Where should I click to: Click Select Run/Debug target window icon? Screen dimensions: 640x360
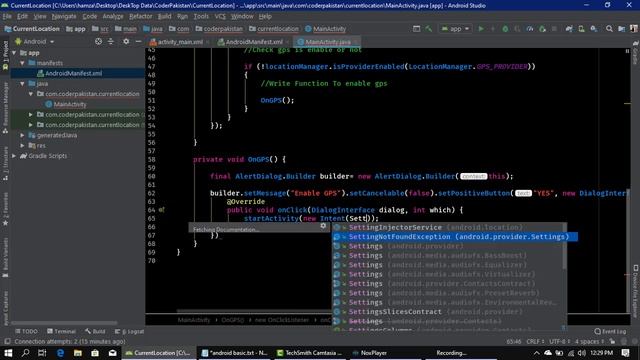click(416, 29)
